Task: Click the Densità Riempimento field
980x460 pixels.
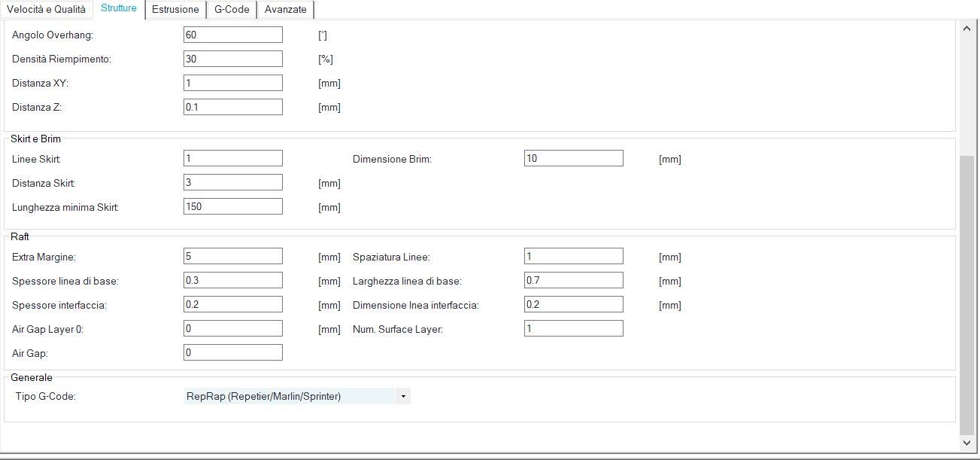Action: (x=233, y=59)
